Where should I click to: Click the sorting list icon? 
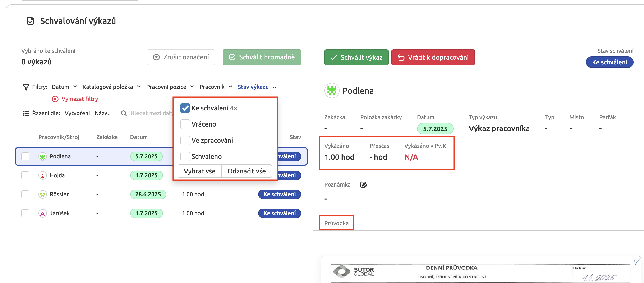(x=26, y=113)
